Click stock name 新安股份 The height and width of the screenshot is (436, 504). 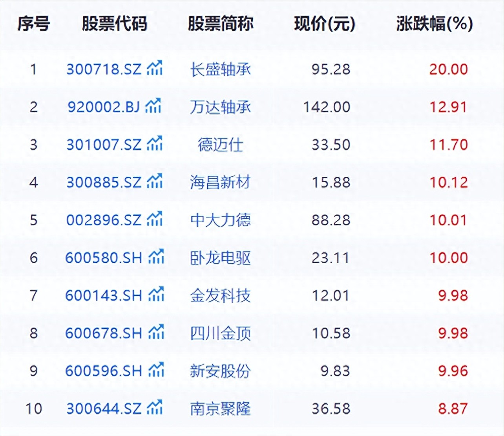coord(220,371)
